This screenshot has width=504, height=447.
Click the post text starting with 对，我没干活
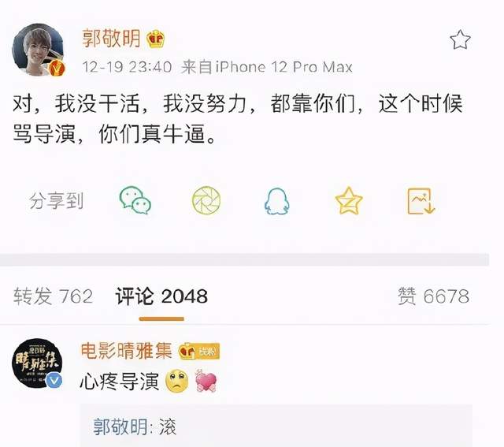pos(238,119)
